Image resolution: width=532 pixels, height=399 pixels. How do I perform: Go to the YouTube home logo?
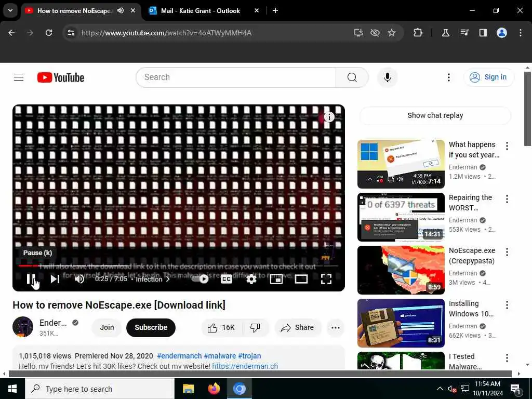point(61,77)
